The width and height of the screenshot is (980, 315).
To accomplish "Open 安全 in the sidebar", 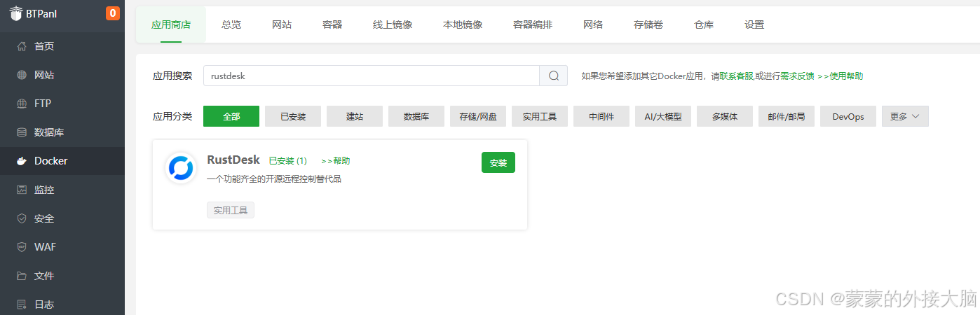I will pos(62,218).
